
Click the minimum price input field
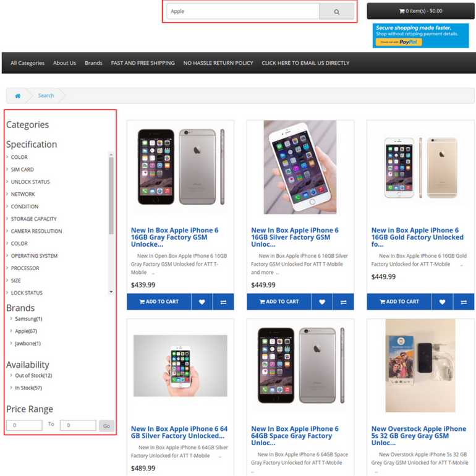point(24,425)
